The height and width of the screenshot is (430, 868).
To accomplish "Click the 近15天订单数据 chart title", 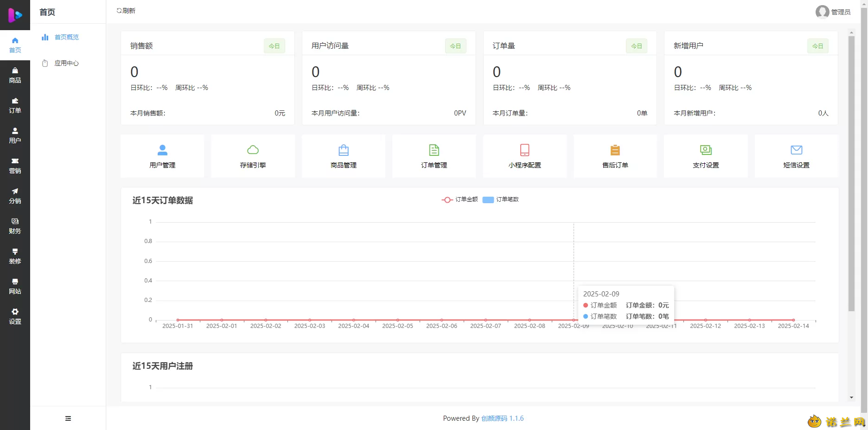I will (163, 200).
